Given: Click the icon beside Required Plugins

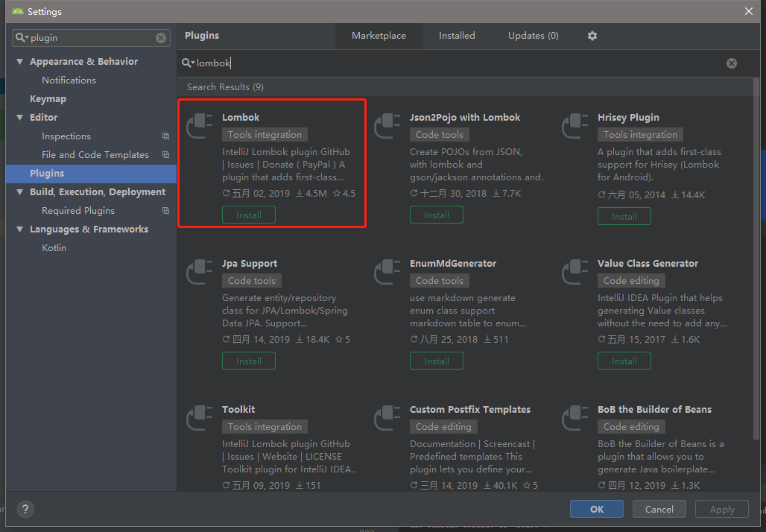Looking at the screenshot, I should click(165, 210).
